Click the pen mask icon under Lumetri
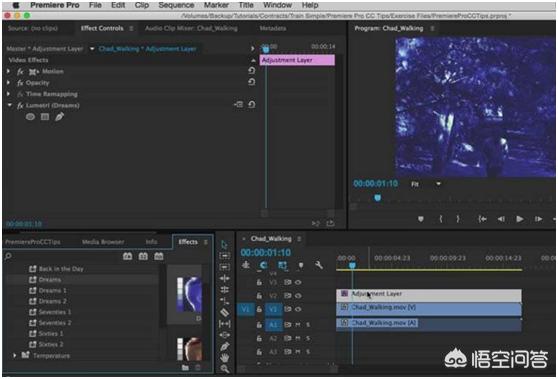The width and height of the screenshot is (558, 379). point(59,116)
